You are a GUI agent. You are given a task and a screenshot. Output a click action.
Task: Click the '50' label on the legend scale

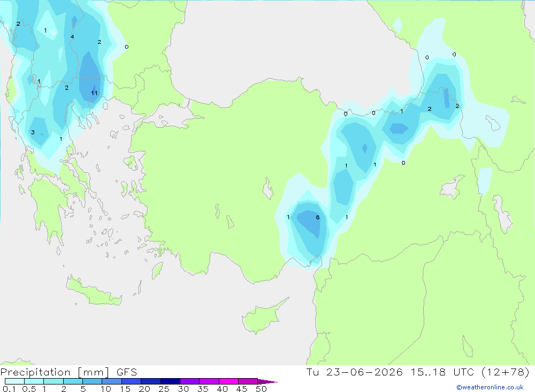pos(261,389)
